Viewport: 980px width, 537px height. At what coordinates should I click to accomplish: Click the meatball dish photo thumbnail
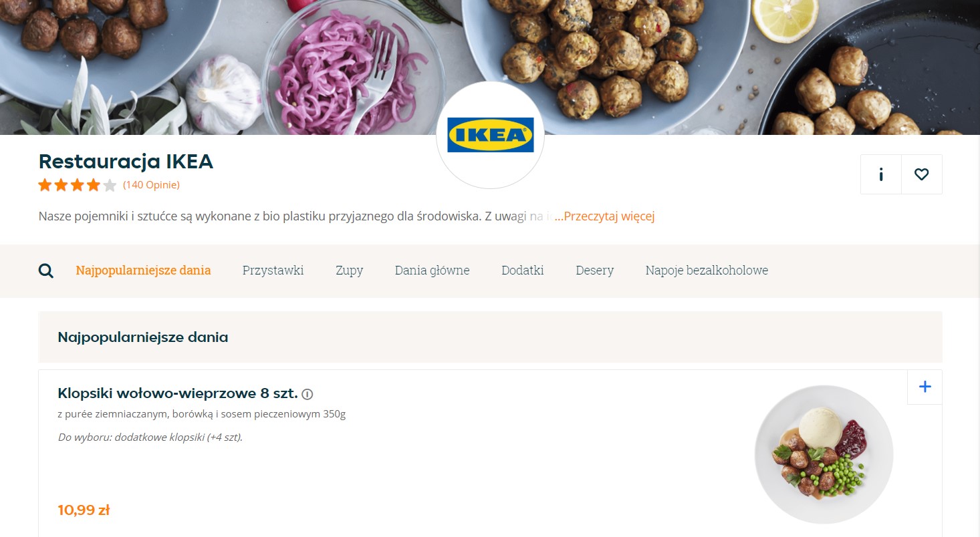824,454
